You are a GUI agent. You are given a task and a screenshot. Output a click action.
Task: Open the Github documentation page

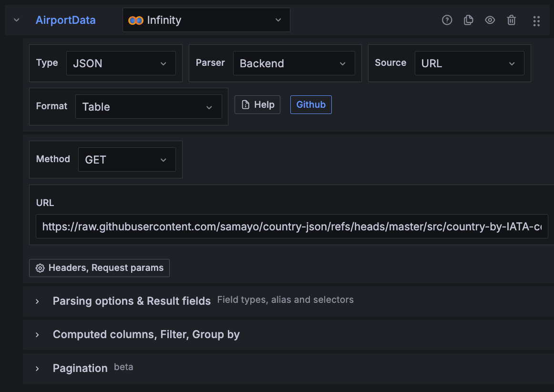tap(311, 104)
